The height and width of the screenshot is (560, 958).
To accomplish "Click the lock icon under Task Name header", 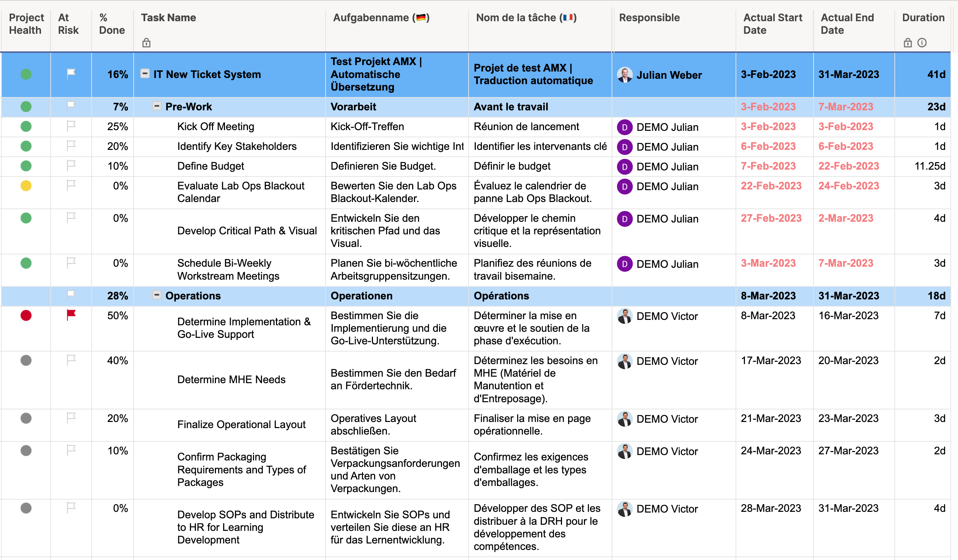I will [x=146, y=43].
